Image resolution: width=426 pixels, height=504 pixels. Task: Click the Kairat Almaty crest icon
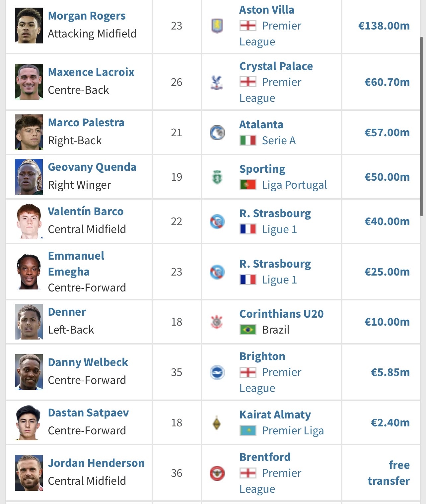[x=217, y=422]
